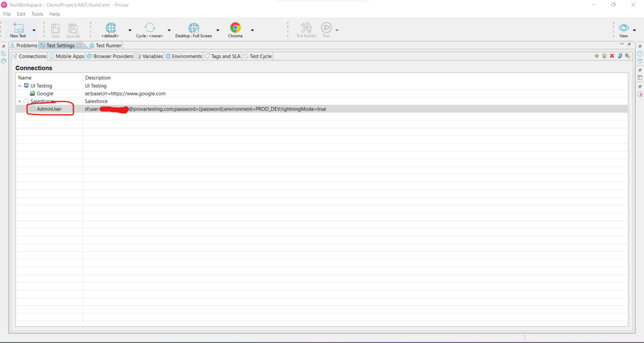This screenshot has height=343, width=644.
Task: Minimize the Test Settings panel view
Action: click(622, 44)
